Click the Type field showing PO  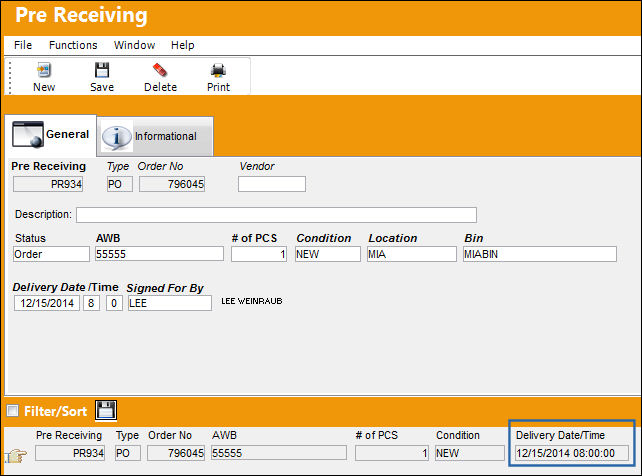pos(120,184)
